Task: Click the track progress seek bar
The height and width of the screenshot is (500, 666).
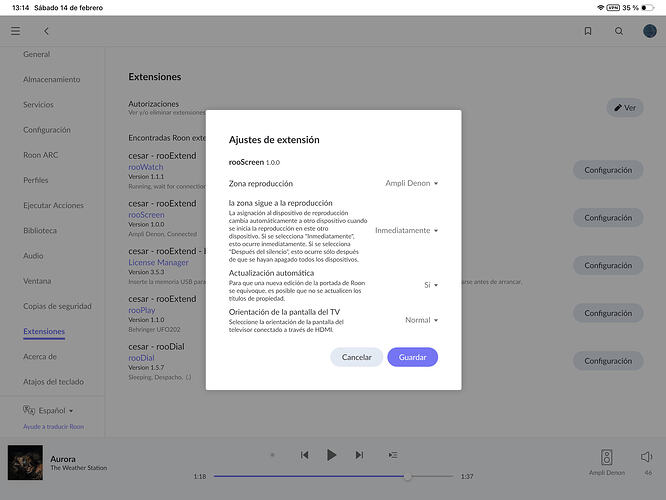Action: click(331, 477)
